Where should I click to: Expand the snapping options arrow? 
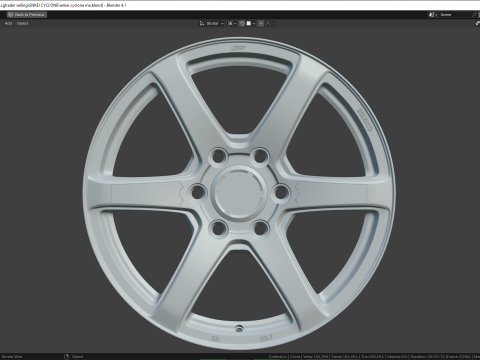click(x=254, y=23)
